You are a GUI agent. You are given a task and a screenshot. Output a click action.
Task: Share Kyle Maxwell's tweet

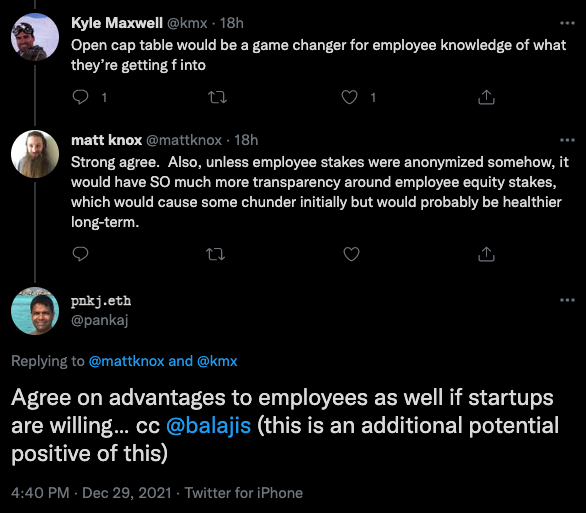(486, 97)
